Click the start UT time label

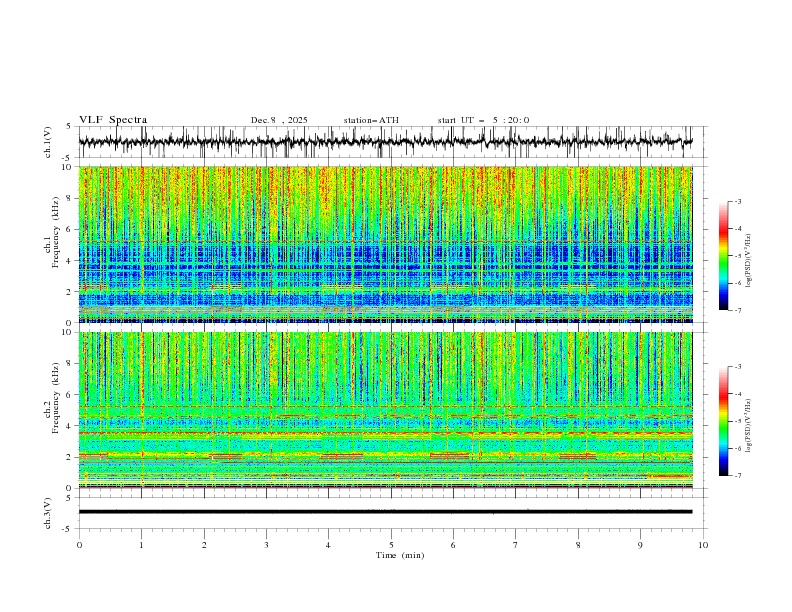coord(483,120)
